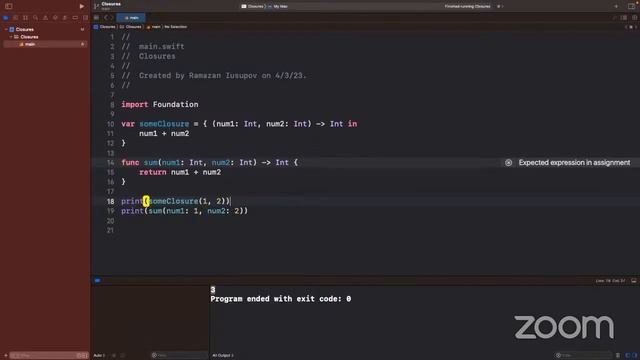The image size is (640, 360).
Task: Click import Foundation line
Action: pos(160,104)
